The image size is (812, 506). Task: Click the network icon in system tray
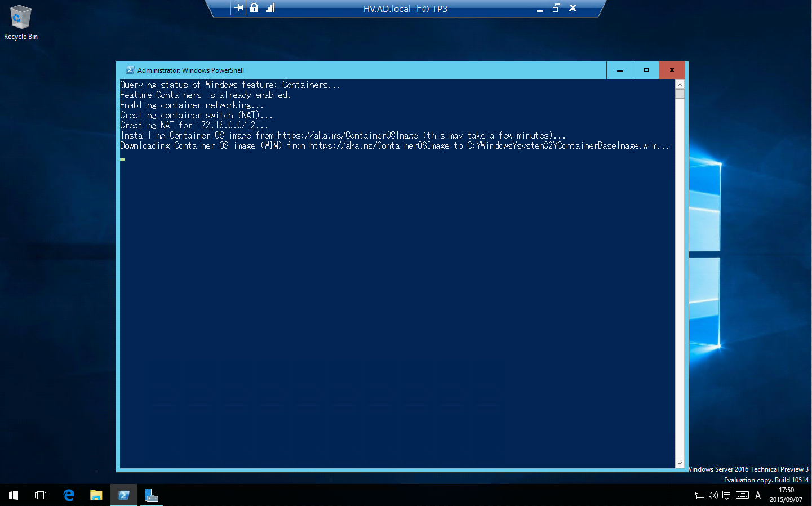pyautogui.click(x=700, y=496)
